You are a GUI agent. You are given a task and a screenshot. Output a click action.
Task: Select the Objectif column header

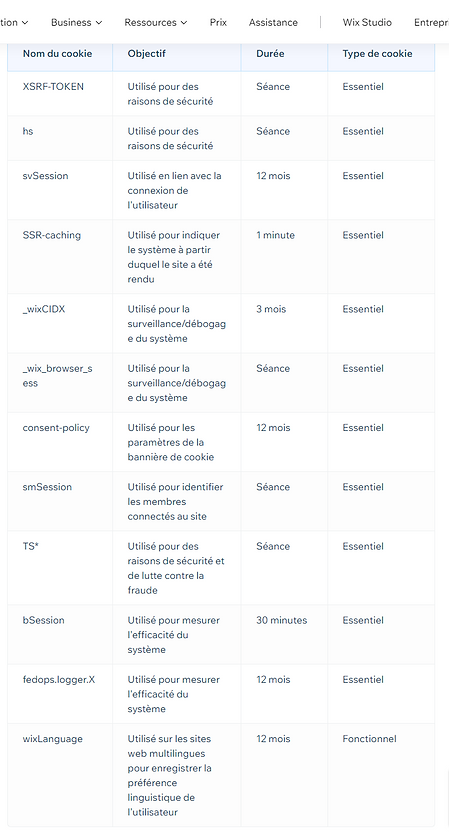click(x=146, y=53)
